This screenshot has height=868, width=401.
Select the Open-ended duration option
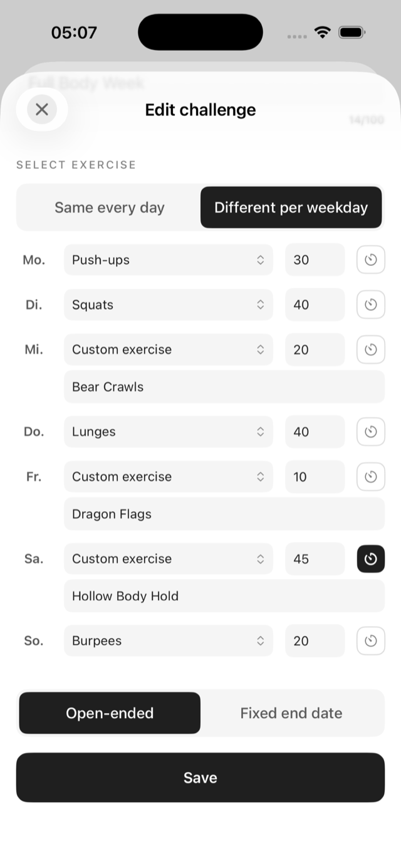[110, 713]
